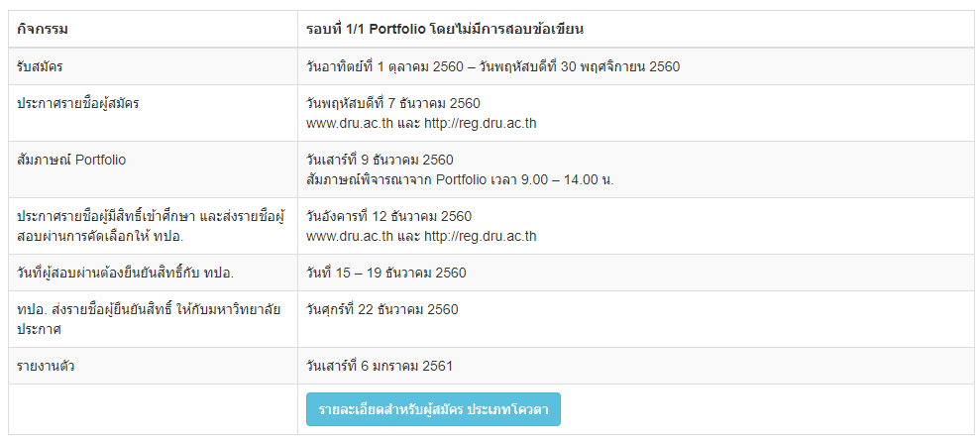This screenshot has width=980, height=441.
Task: Open http://reg.dru.ac.th under วันอังคารที่ 12 ธันวาคม
Action: click(x=480, y=236)
